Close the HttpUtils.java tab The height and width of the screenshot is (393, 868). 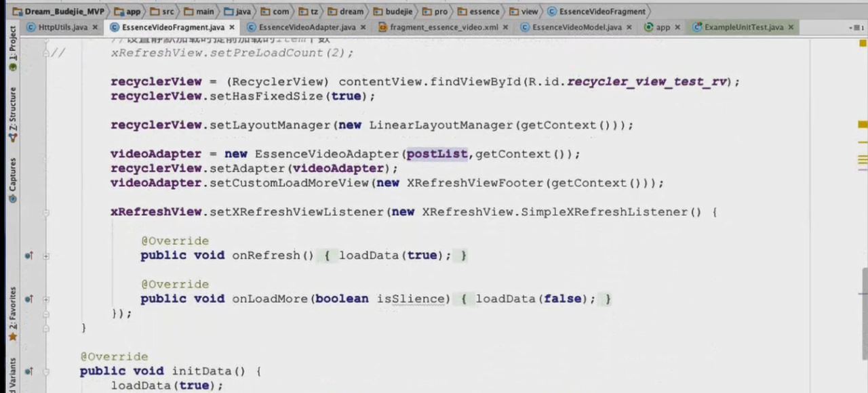pos(95,27)
